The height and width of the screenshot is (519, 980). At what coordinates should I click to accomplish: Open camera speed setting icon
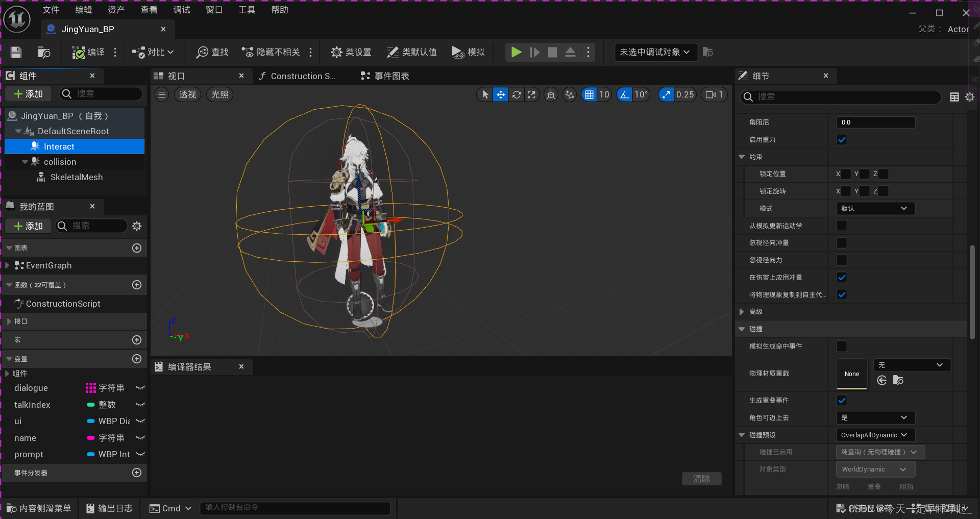[x=713, y=94]
